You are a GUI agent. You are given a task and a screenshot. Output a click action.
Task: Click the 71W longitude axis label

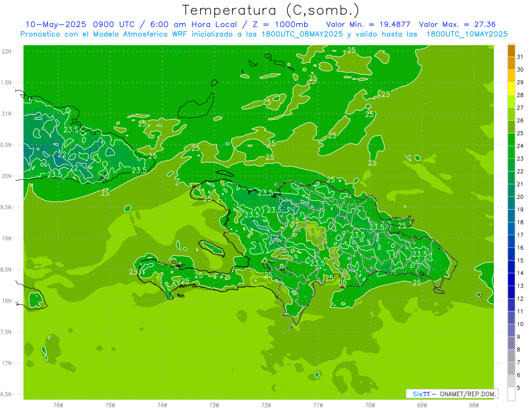pyautogui.click(x=318, y=405)
